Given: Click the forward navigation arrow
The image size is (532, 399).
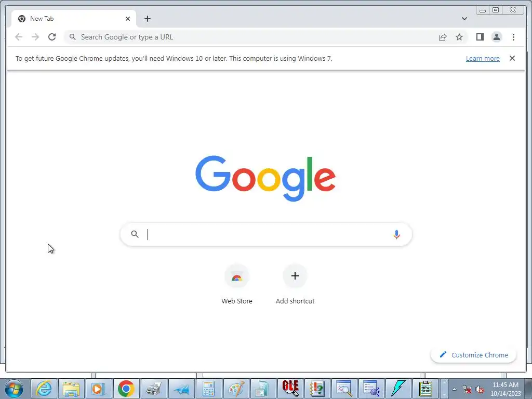Looking at the screenshot, I should [35, 37].
